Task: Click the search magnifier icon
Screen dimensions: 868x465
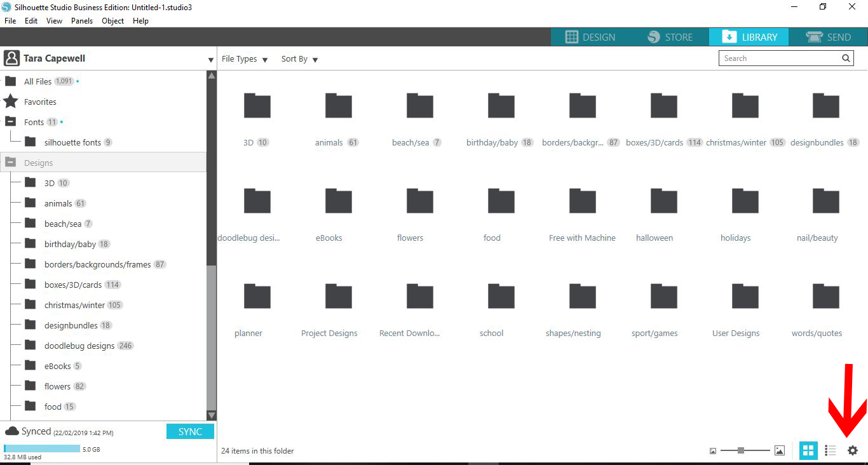Action: coord(846,58)
